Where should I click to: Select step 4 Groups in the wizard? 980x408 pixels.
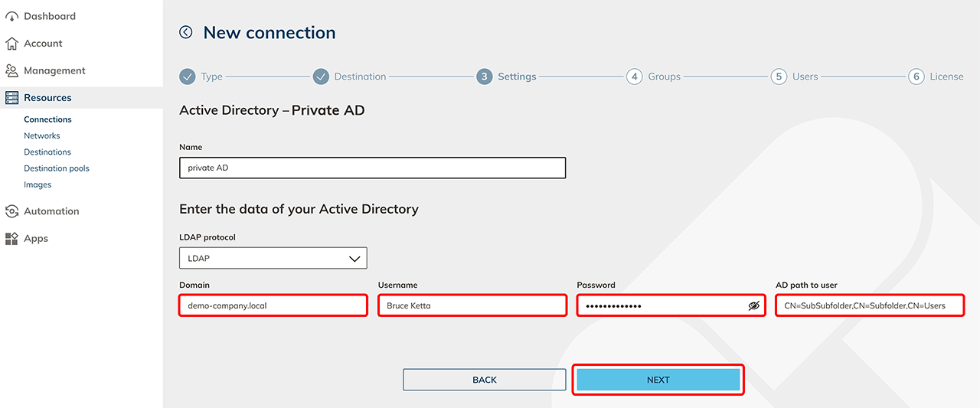pos(634,77)
